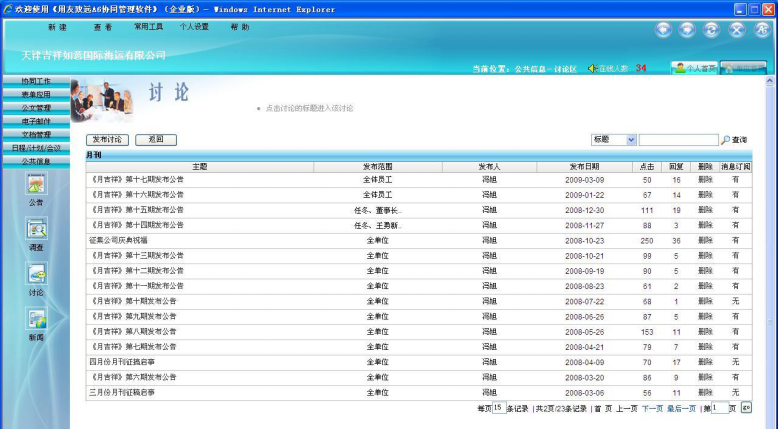This screenshot has width=779, height=429.
Task: Click the search keyword input box
Action: 678,140
